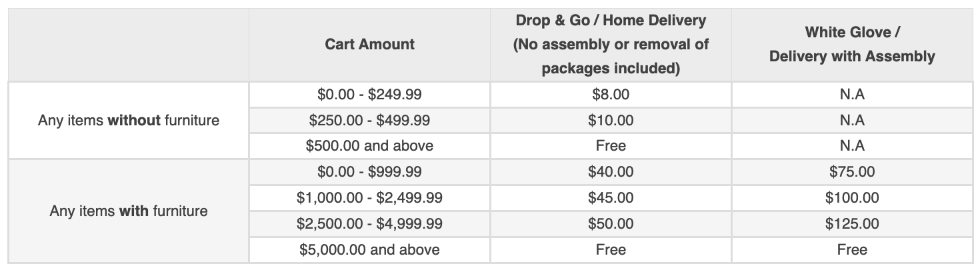980x272 pixels.
Task: Select the '$5,000.00 and above' cell
Action: click(369, 250)
